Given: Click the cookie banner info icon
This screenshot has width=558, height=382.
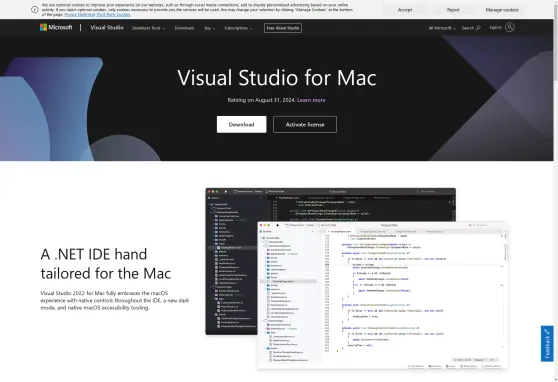Looking at the screenshot, I should (x=35, y=10).
